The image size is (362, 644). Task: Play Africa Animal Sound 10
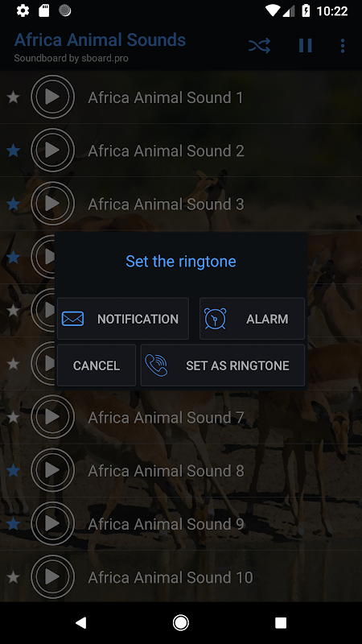coord(52,577)
